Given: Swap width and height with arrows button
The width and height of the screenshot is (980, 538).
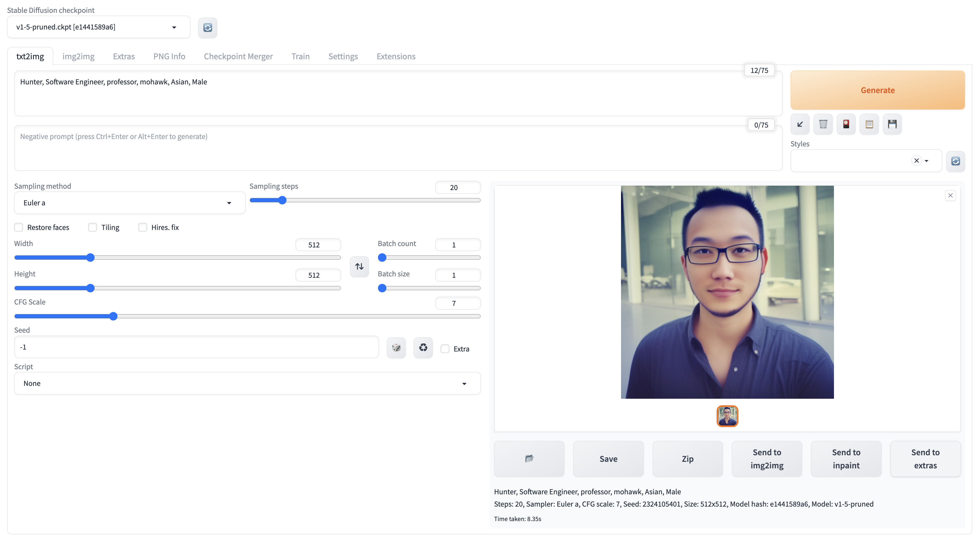Looking at the screenshot, I should pyautogui.click(x=359, y=266).
